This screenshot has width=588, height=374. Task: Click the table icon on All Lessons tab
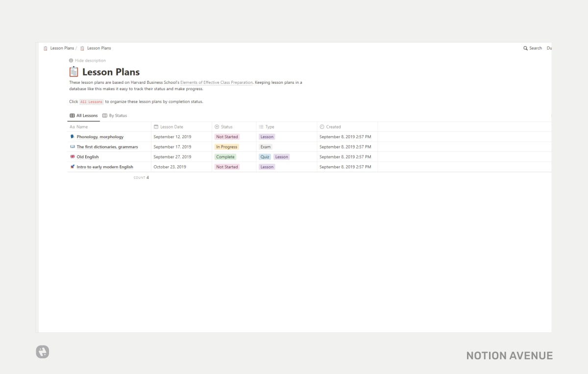(x=72, y=116)
